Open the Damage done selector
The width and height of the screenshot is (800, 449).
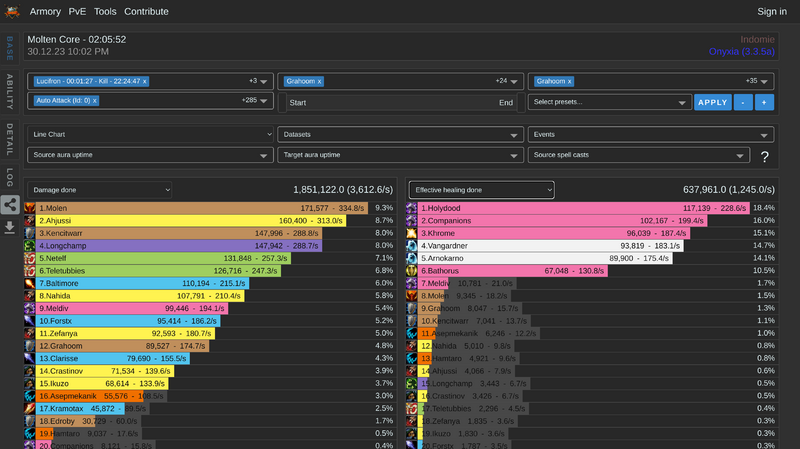coord(100,190)
